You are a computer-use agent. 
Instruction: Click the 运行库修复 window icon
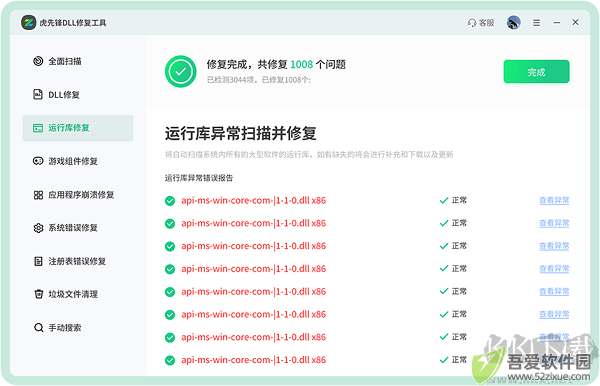[38, 128]
